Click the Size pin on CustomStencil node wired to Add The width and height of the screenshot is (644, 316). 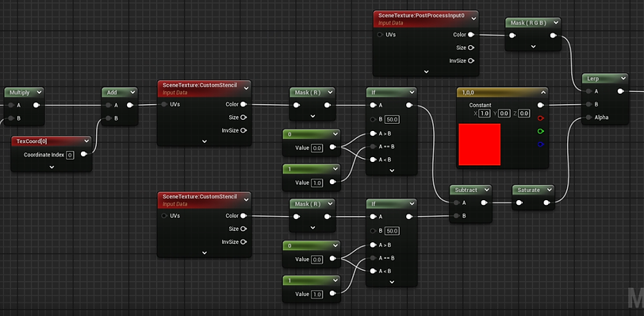[x=243, y=118]
